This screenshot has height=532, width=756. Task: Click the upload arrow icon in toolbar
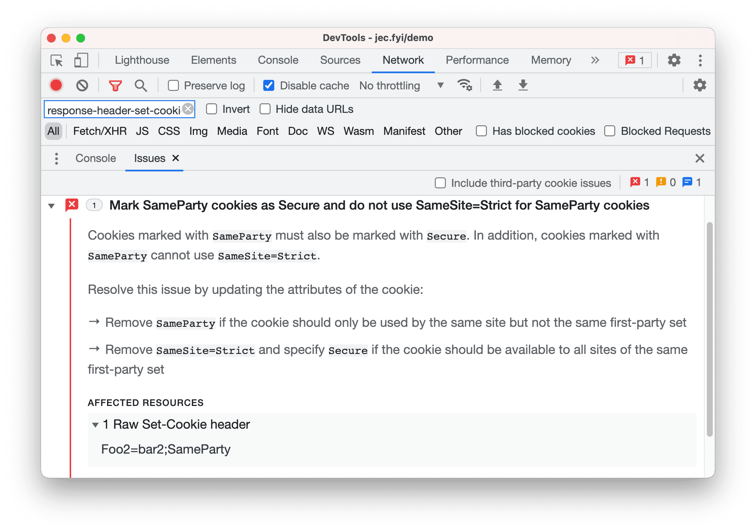497,86
